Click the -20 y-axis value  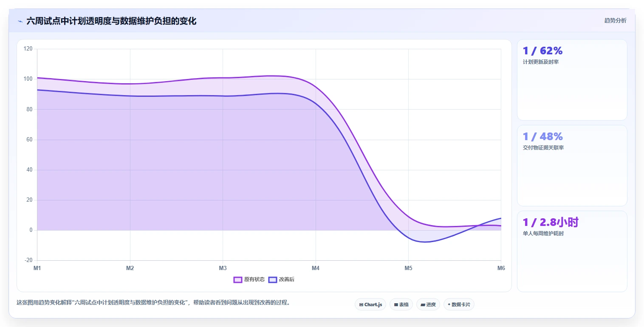coord(28,260)
